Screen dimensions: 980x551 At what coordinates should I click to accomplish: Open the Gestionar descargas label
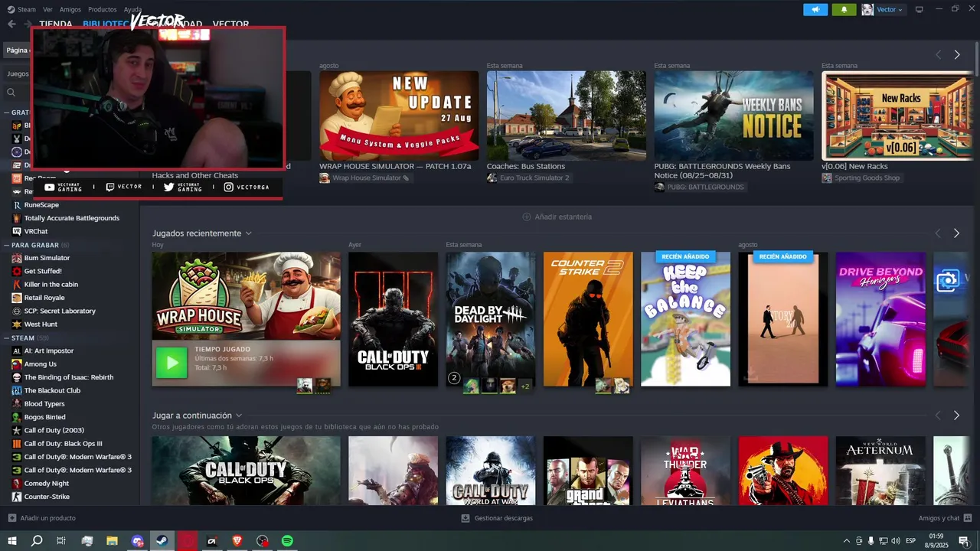coord(504,518)
